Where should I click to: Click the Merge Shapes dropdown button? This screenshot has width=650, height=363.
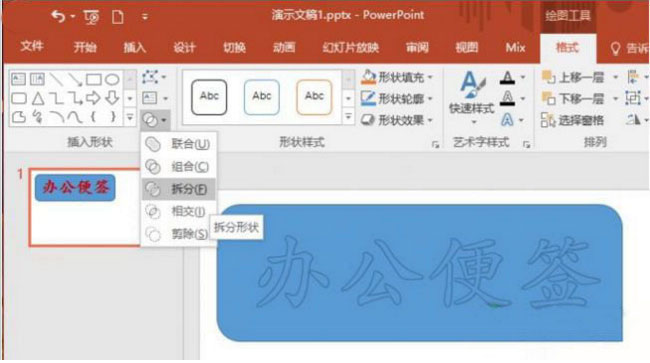click(x=155, y=120)
